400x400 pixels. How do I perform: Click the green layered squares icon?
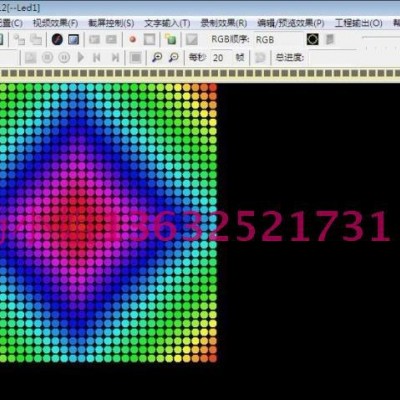170,40
